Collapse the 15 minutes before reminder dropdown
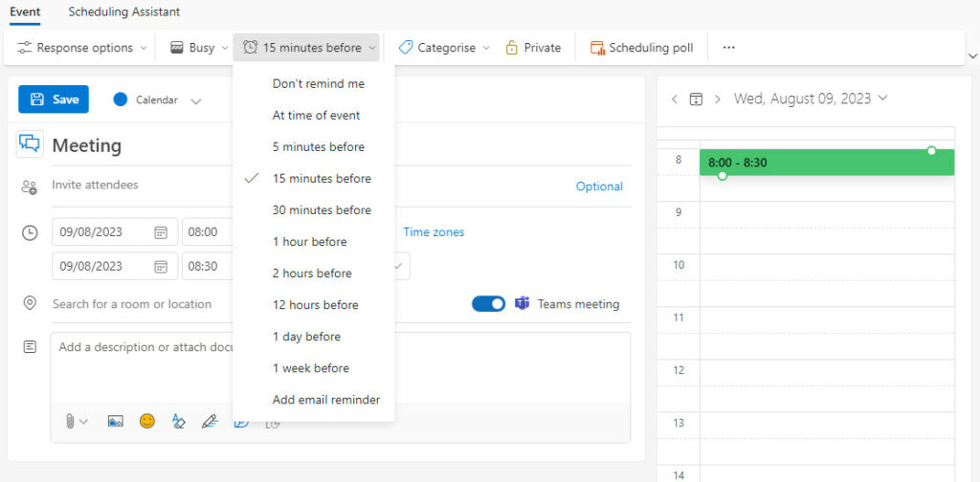This screenshot has height=482, width=980. (306, 48)
